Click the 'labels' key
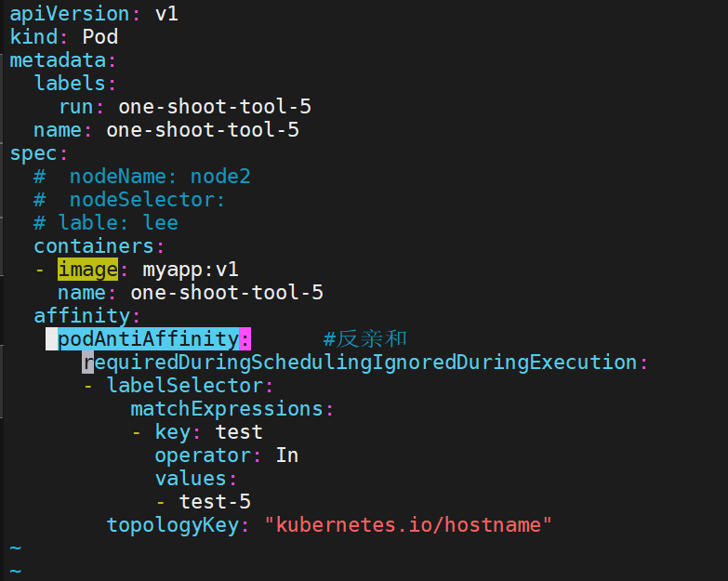This screenshot has height=581, width=728. 70,84
